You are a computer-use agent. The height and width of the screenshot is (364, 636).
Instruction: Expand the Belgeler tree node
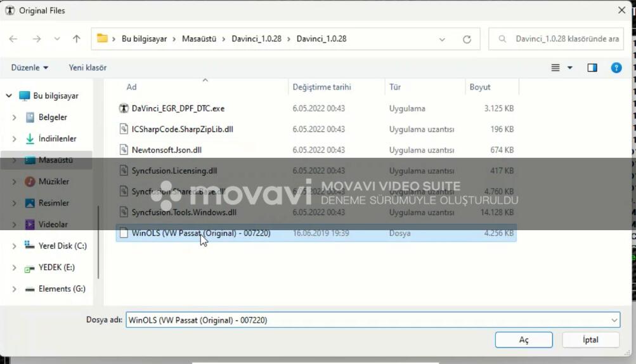(14, 117)
